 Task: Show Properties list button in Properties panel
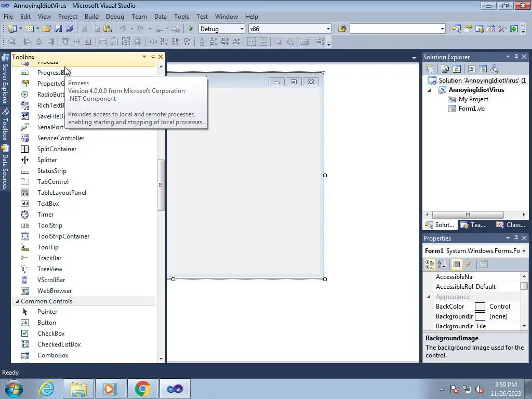click(457, 264)
